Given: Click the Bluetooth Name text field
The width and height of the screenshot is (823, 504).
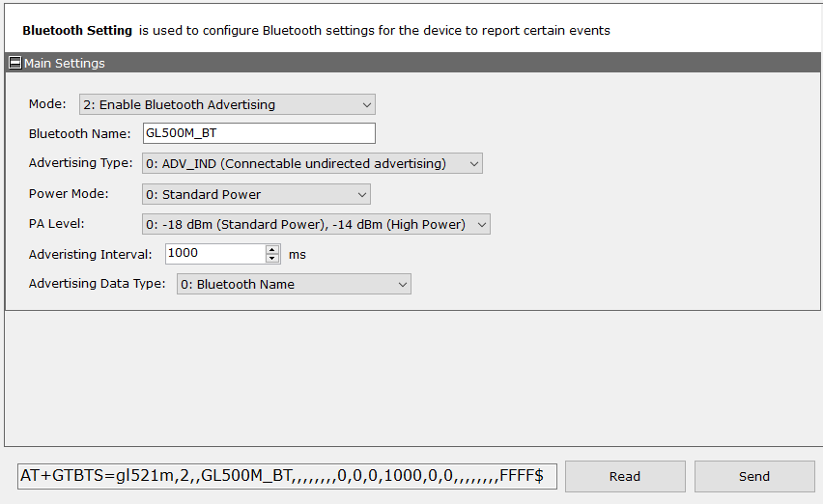Looking at the screenshot, I should point(258,134).
